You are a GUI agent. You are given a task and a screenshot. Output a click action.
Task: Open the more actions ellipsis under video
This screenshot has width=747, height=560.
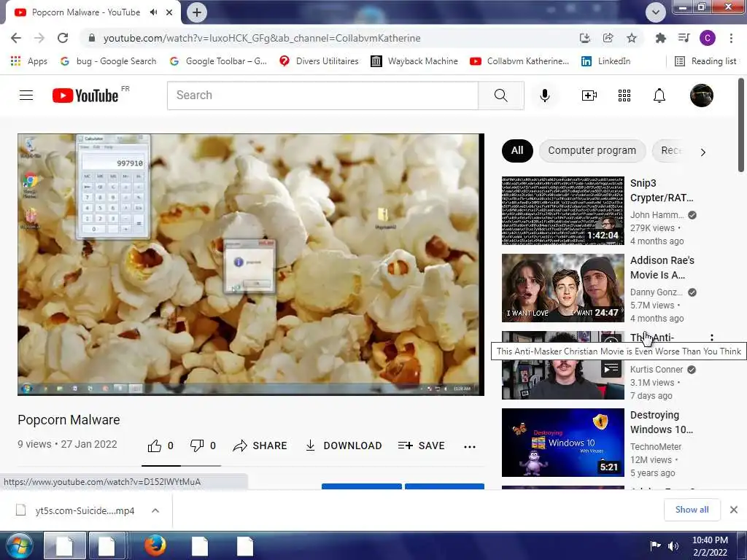470,447
